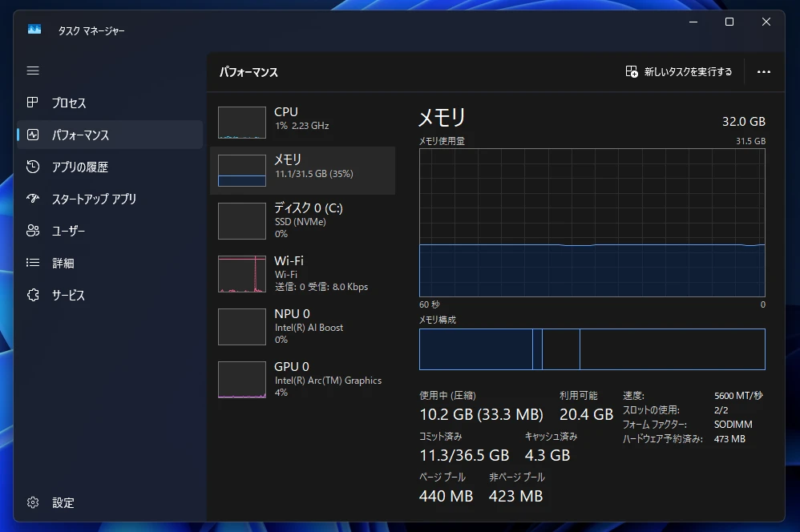Open the サービス puzzle icon
This screenshot has width=800, height=532.
click(x=33, y=295)
